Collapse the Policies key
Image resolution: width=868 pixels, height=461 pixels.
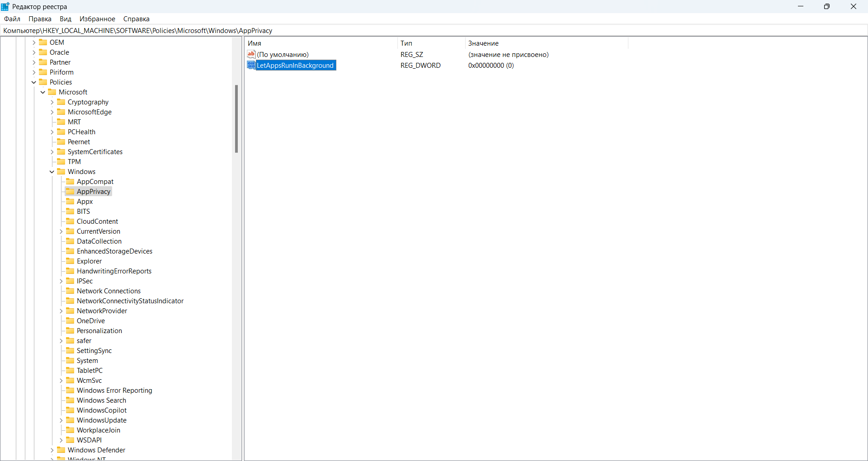[x=34, y=82]
